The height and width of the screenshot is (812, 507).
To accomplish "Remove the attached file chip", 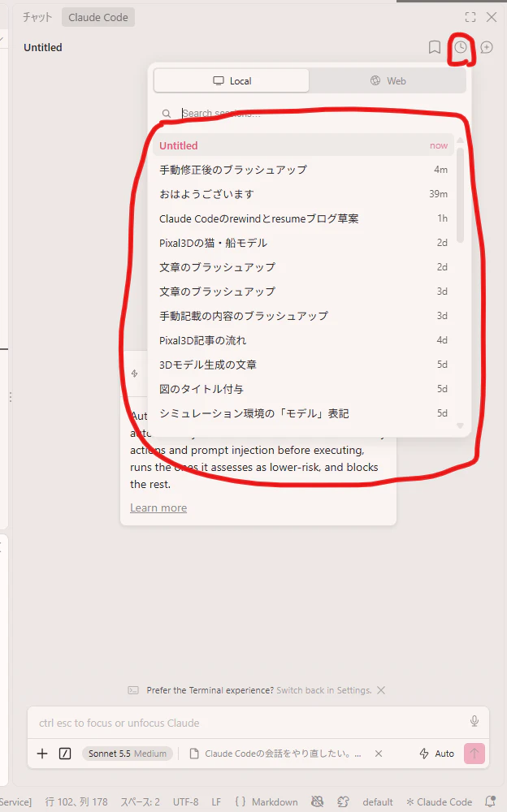I will pyautogui.click(x=379, y=754).
